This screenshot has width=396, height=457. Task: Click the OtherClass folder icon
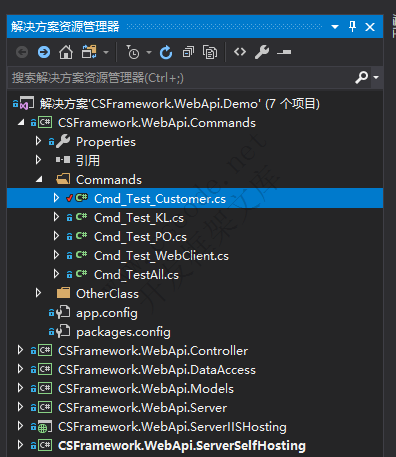[x=63, y=293]
